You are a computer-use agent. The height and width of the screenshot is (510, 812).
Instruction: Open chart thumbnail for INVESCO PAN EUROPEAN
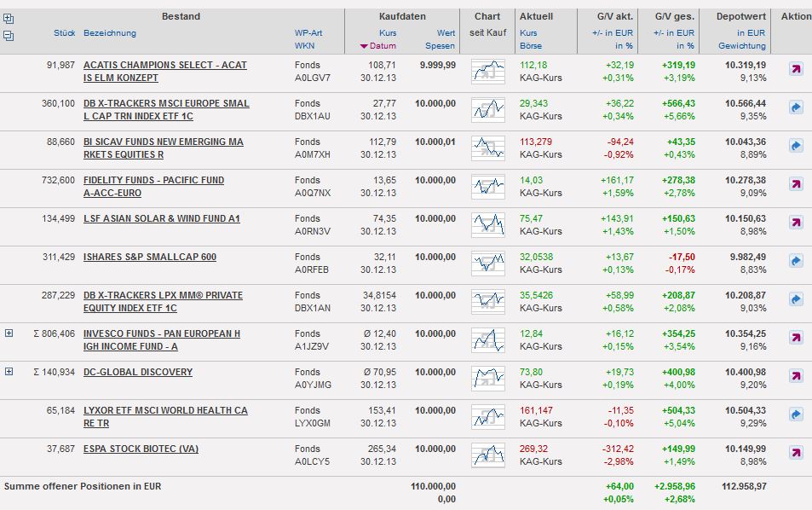click(488, 340)
